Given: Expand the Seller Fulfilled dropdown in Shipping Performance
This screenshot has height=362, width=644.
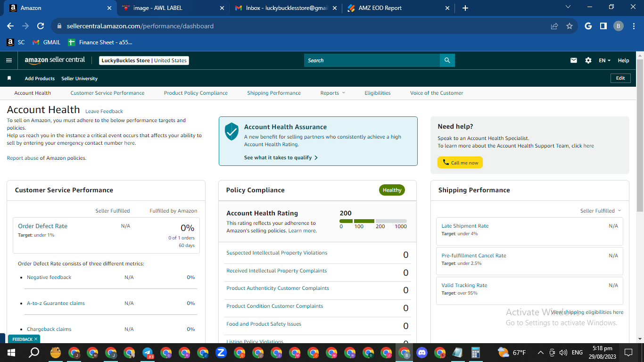Looking at the screenshot, I should (x=601, y=211).
